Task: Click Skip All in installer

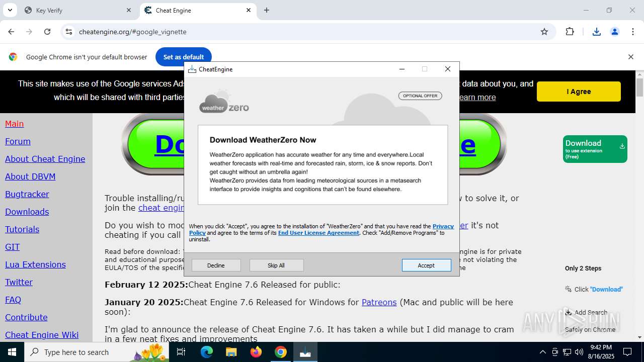Action: (x=276, y=265)
